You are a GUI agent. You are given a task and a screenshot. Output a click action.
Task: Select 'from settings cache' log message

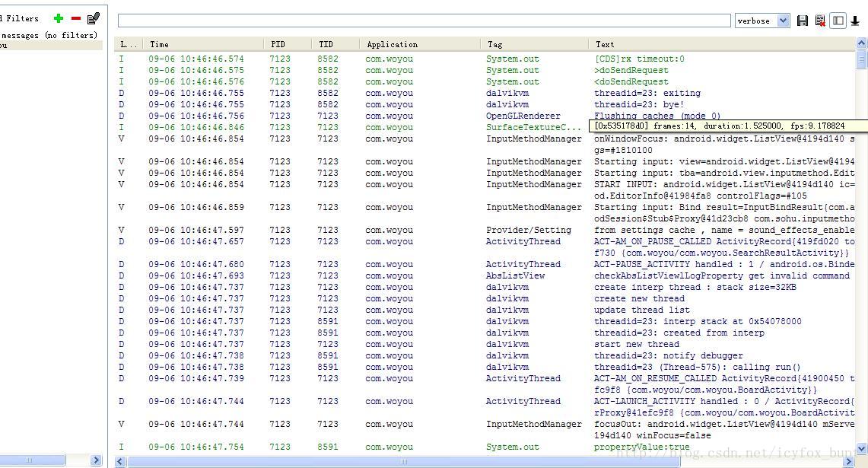pyautogui.click(x=724, y=230)
